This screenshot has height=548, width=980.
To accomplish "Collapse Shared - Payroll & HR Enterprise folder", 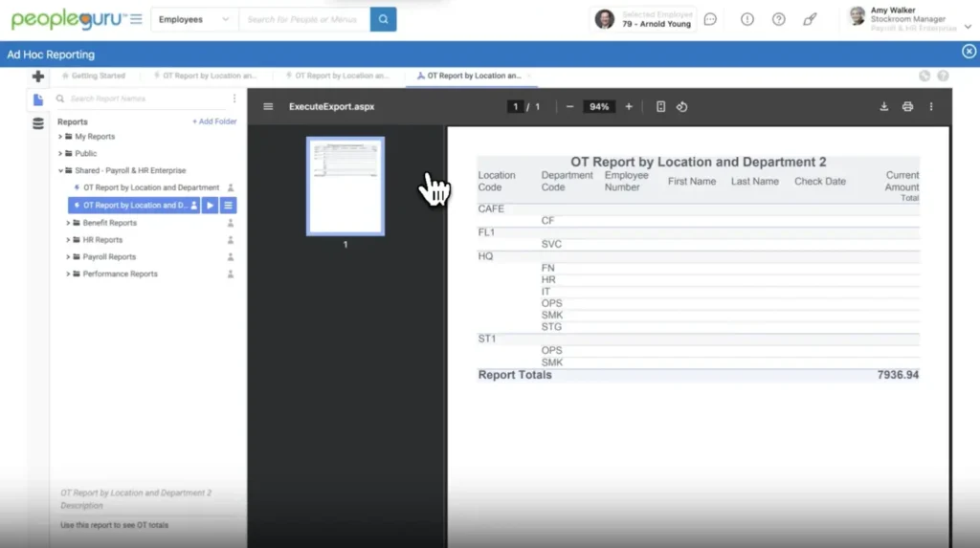I will [60, 171].
